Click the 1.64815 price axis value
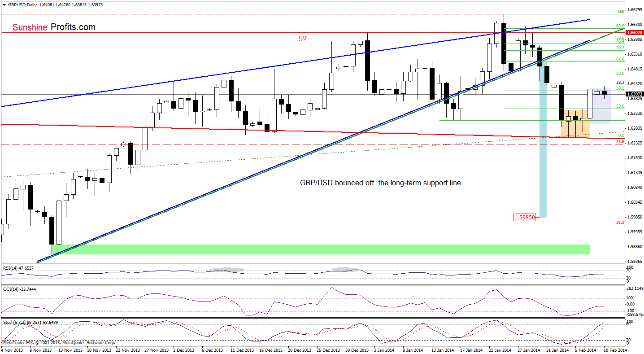The width and height of the screenshot is (644, 354). [x=635, y=69]
